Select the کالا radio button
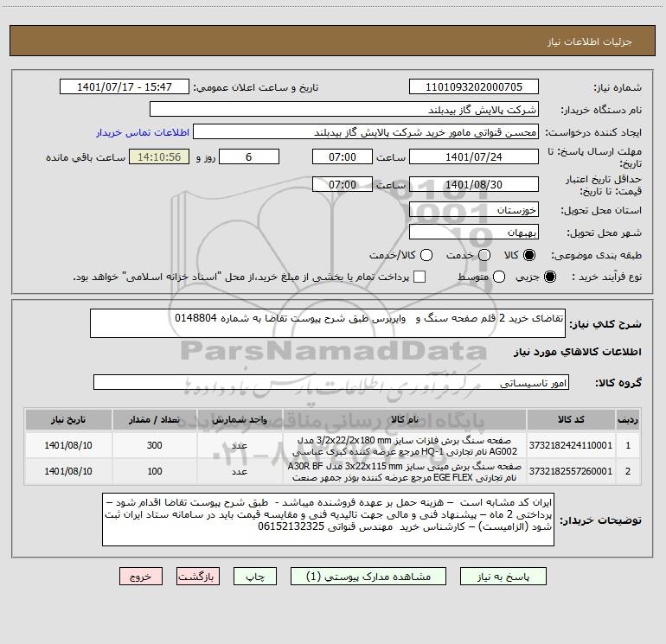The image size is (666, 644). (529, 255)
